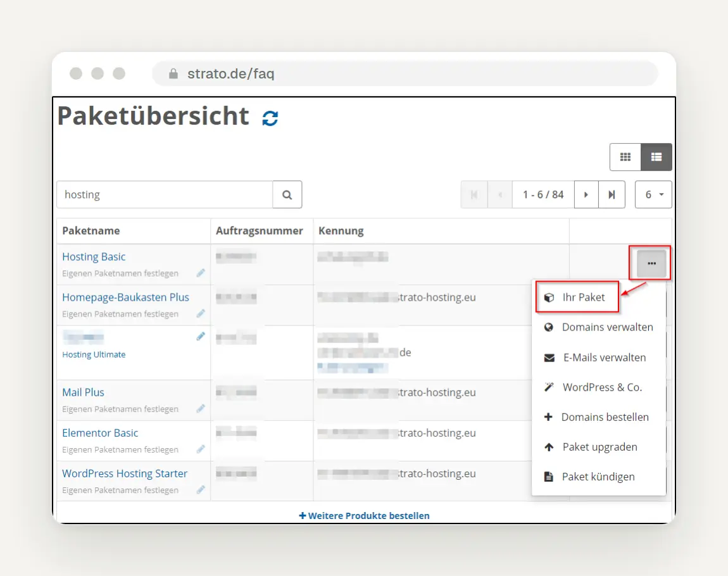Open the Hosting Ultimate package link
Image resolution: width=728 pixels, height=576 pixels.
point(94,354)
